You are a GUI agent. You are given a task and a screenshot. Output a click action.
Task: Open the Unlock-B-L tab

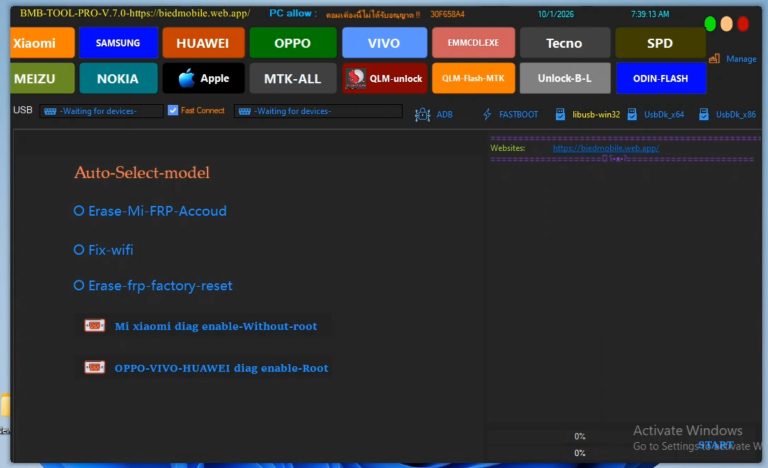(x=565, y=78)
